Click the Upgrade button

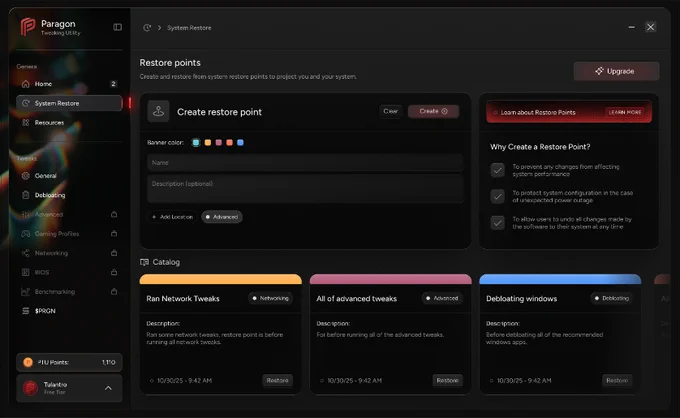616,71
